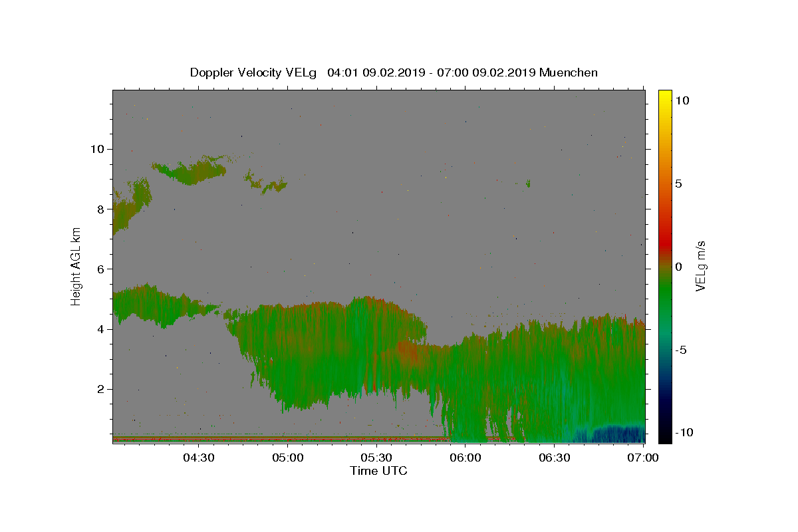The image size is (798, 532).
Task: Click the 04:30 time axis label
Action: pyautogui.click(x=199, y=458)
